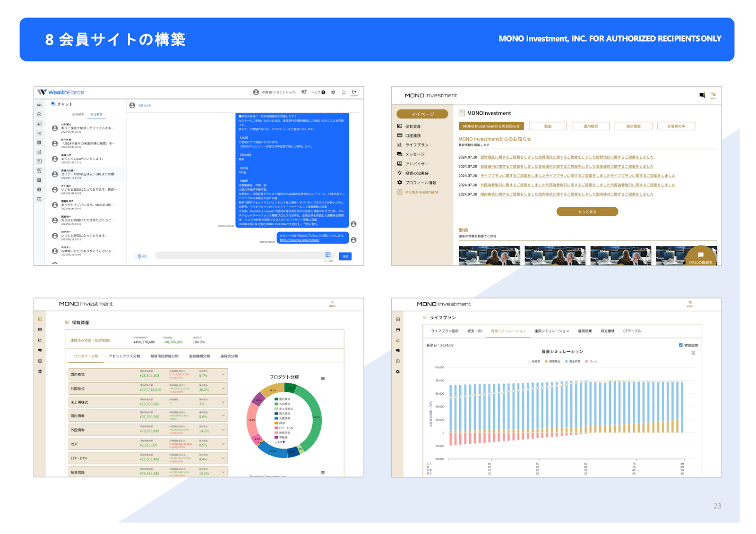Click the 送信 send button in chat
756x534 pixels.
345,256
